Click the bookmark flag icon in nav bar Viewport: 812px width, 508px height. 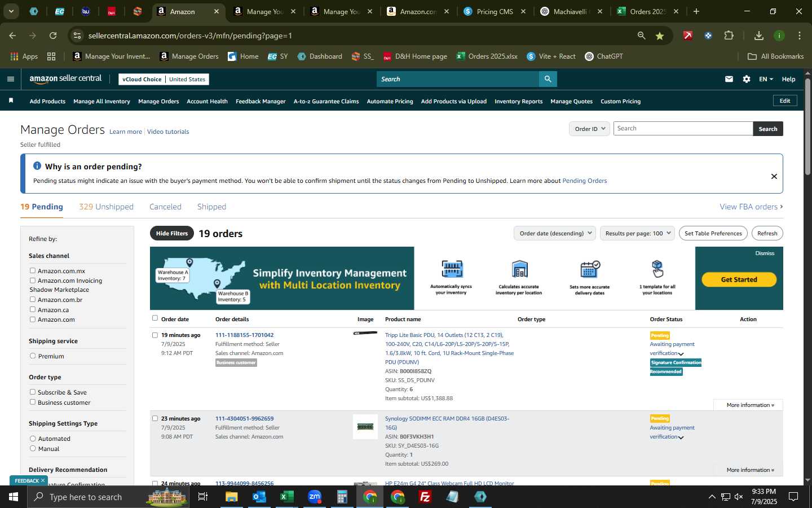point(11,100)
